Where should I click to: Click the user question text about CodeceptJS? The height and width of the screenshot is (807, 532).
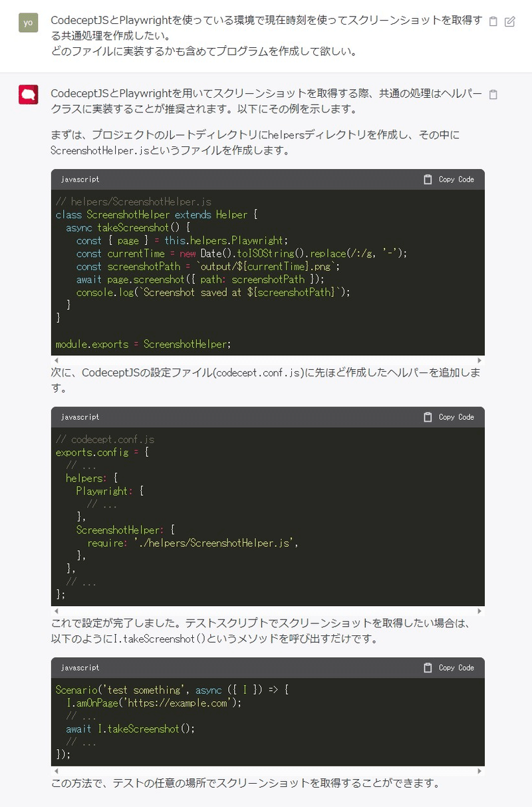click(x=267, y=35)
